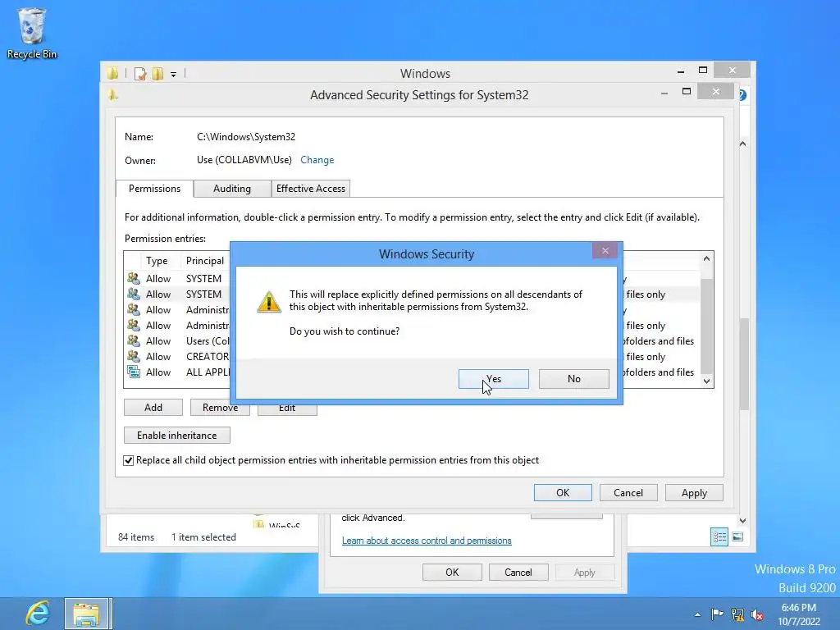Select first SYSTEM Allow entry icon
Screen dimensions: 840x630
click(134, 279)
